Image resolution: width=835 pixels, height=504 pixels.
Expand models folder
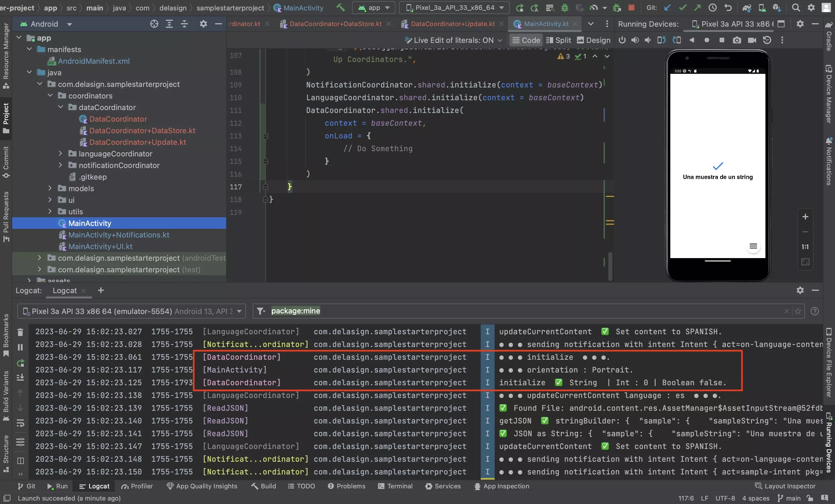click(50, 188)
